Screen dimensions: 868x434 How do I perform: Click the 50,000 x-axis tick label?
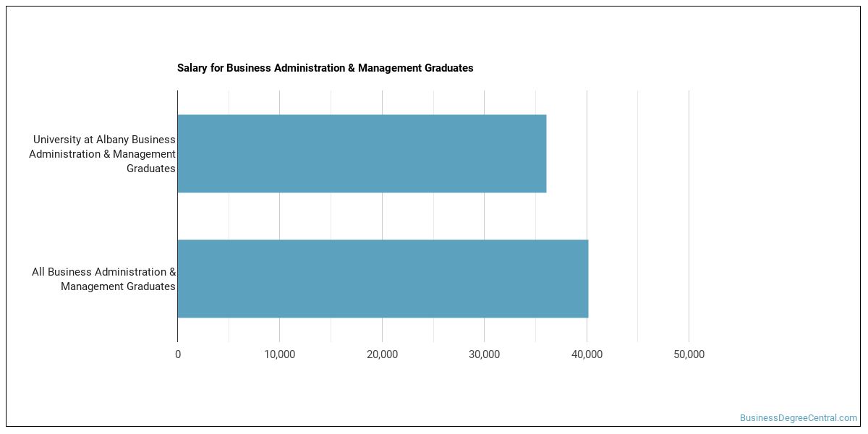tap(689, 354)
